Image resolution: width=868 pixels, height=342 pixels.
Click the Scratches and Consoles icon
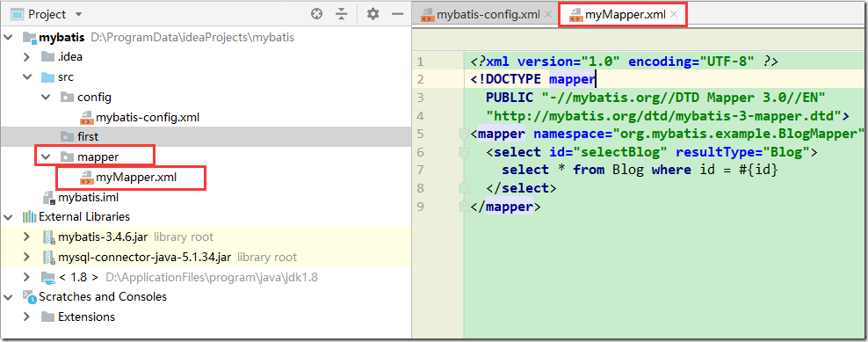pyautogui.click(x=29, y=296)
